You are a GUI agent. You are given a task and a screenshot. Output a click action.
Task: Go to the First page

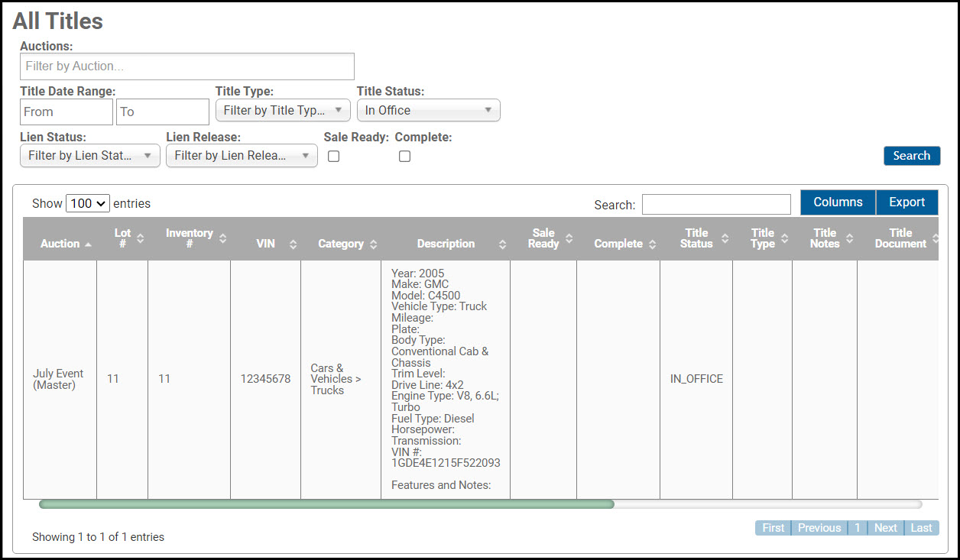click(773, 528)
